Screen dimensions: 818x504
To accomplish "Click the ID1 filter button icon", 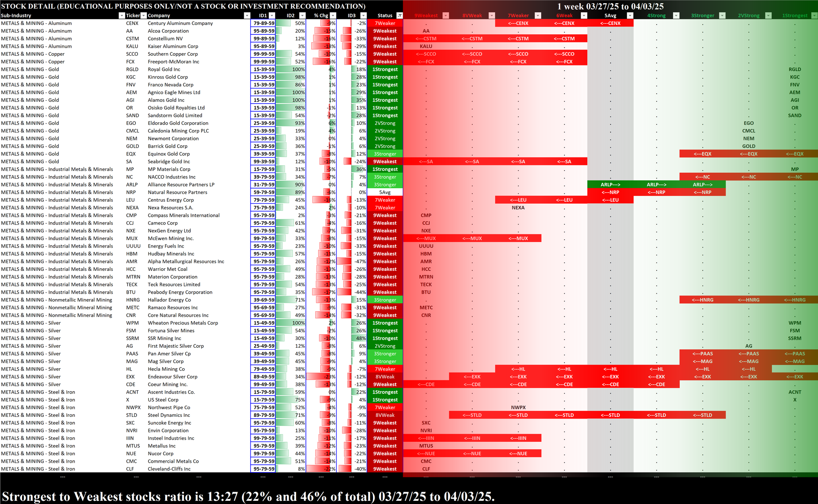I will 272,16.
